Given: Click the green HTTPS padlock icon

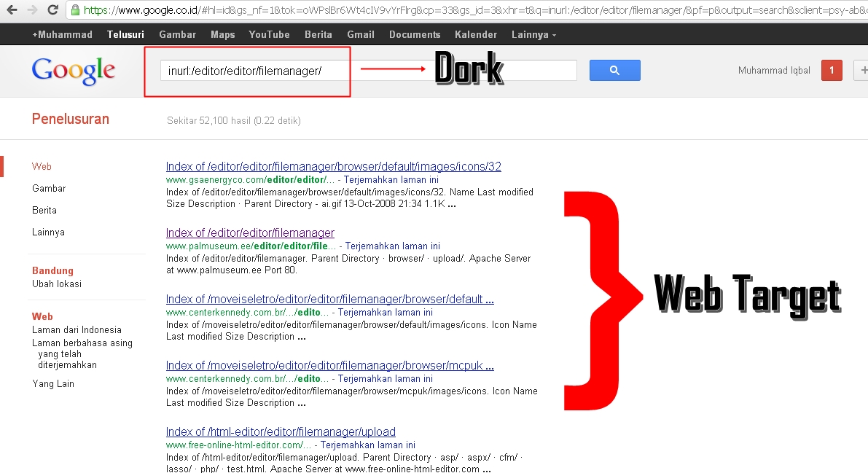Looking at the screenshot, I should pos(75,9).
